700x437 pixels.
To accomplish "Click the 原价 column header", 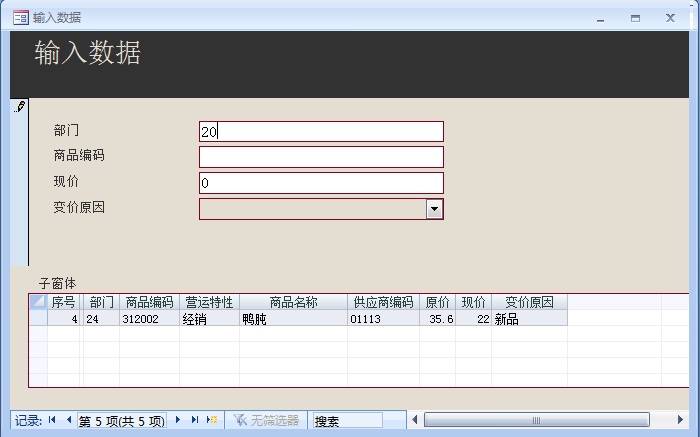I will click(438, 302).
